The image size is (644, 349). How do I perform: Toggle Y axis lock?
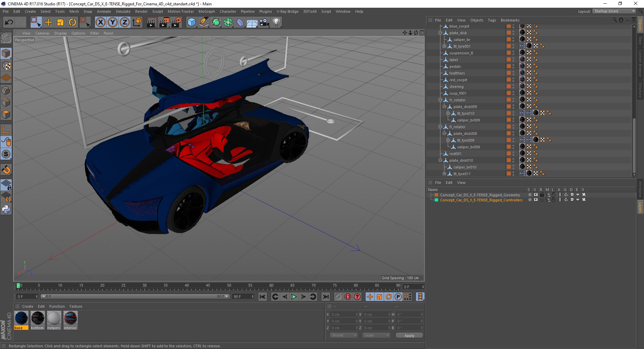[x=113, y=22]
